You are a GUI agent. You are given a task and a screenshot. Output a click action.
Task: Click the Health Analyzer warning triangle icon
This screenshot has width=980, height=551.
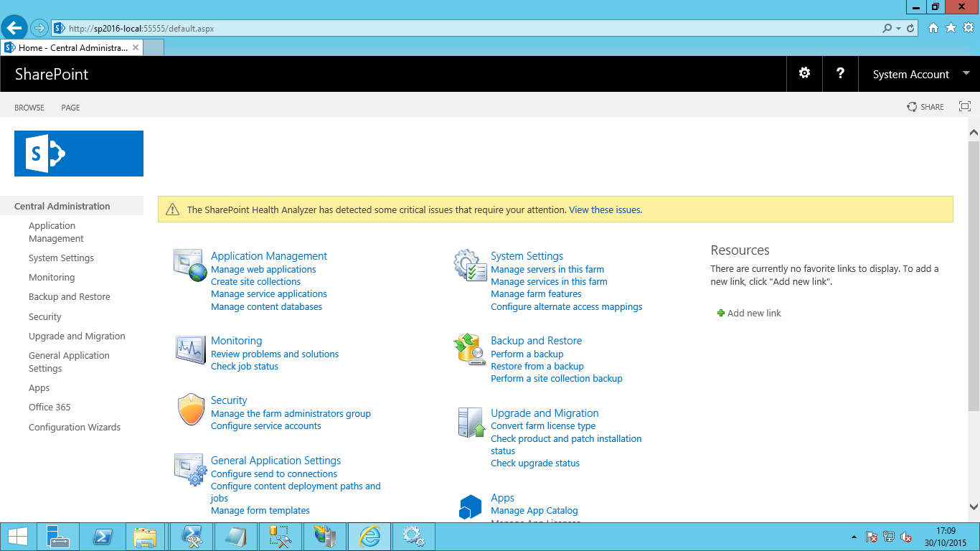(x=172, y=209)
